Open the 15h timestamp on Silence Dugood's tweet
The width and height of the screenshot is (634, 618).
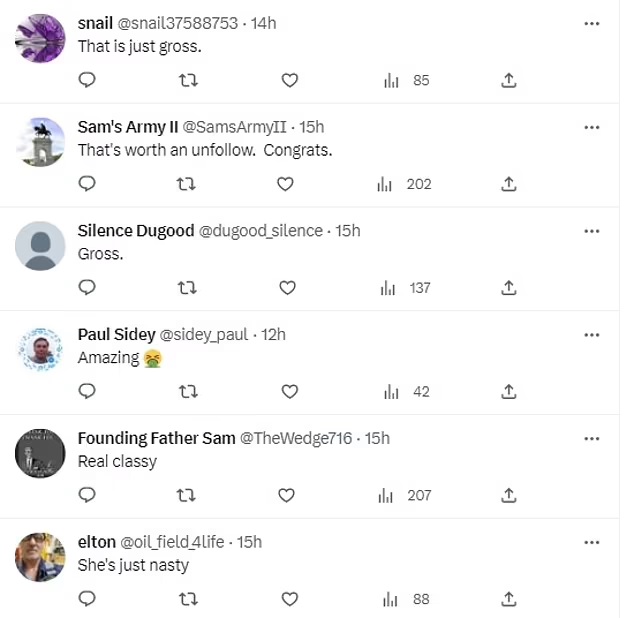[347, 231]
